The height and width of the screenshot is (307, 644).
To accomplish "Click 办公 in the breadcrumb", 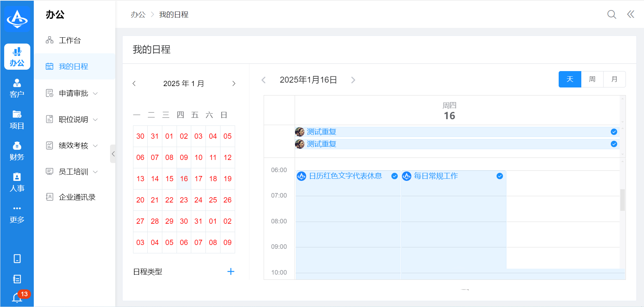I will tap(138, 15).
